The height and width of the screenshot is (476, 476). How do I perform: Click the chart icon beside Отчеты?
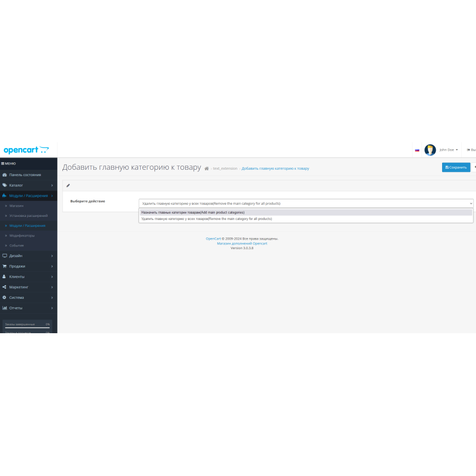point(5,308)
